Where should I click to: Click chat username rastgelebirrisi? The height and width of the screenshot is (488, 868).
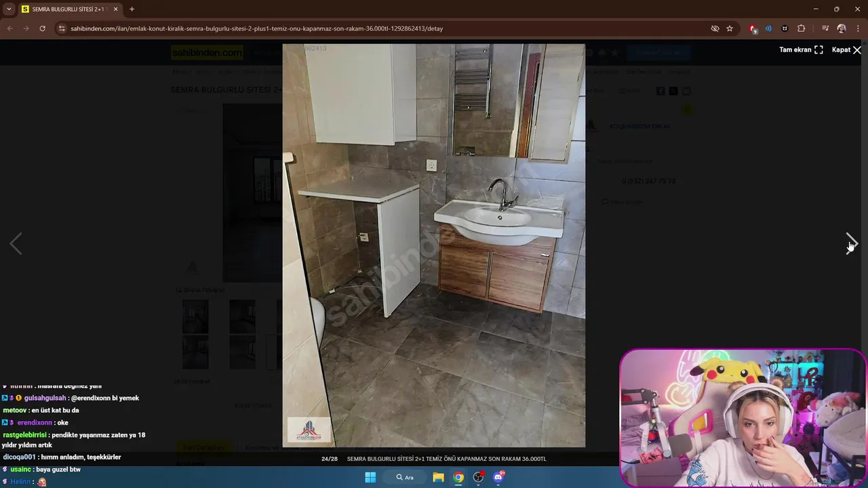point(25,434)
